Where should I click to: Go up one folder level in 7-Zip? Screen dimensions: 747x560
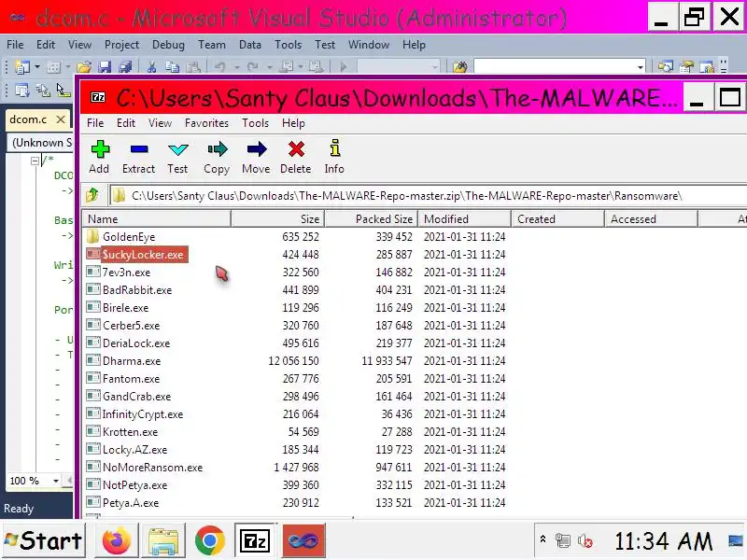(92, 195)
